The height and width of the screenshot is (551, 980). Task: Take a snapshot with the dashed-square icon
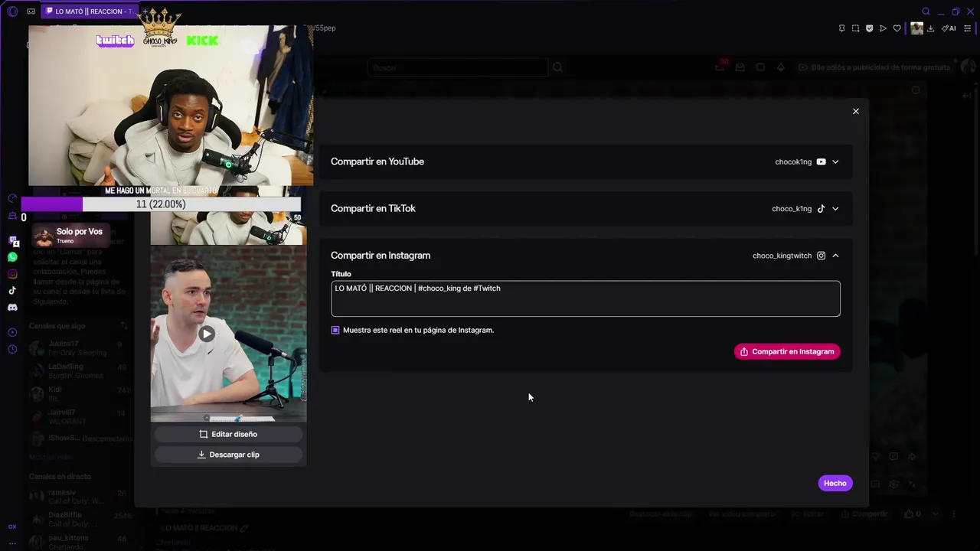855,28
